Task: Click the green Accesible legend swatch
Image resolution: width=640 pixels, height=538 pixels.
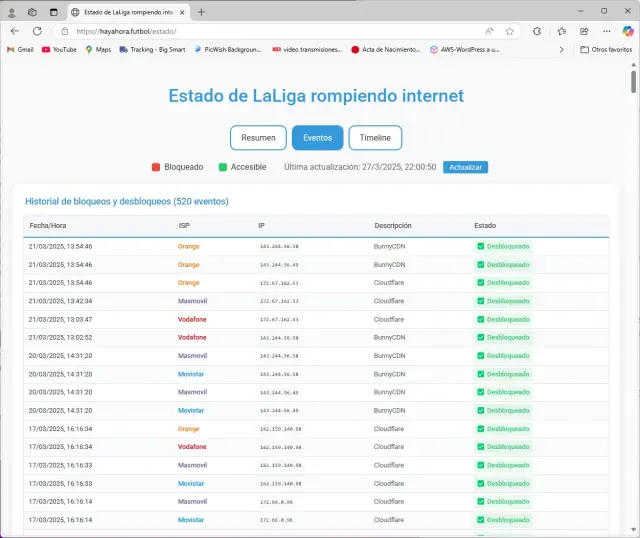Action: click(223, 167)
